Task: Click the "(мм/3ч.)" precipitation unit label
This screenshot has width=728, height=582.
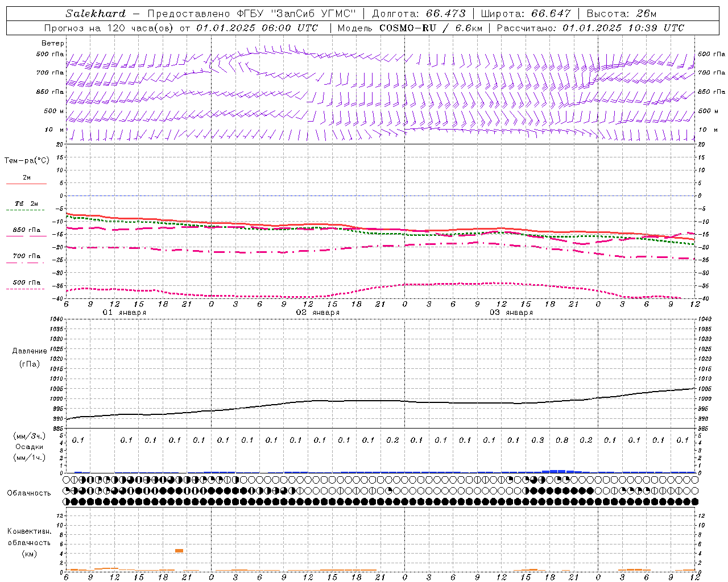Action: 29,436
